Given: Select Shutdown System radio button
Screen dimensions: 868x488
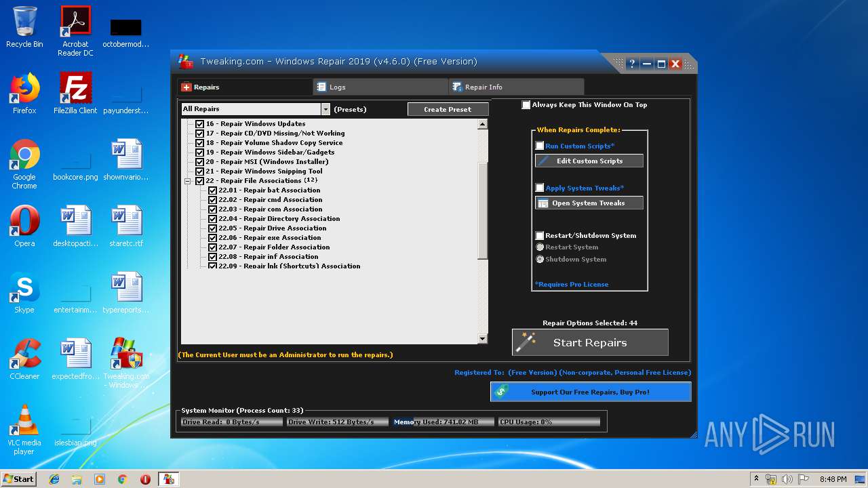Looking at the screenshot, I should click(540, 260).
